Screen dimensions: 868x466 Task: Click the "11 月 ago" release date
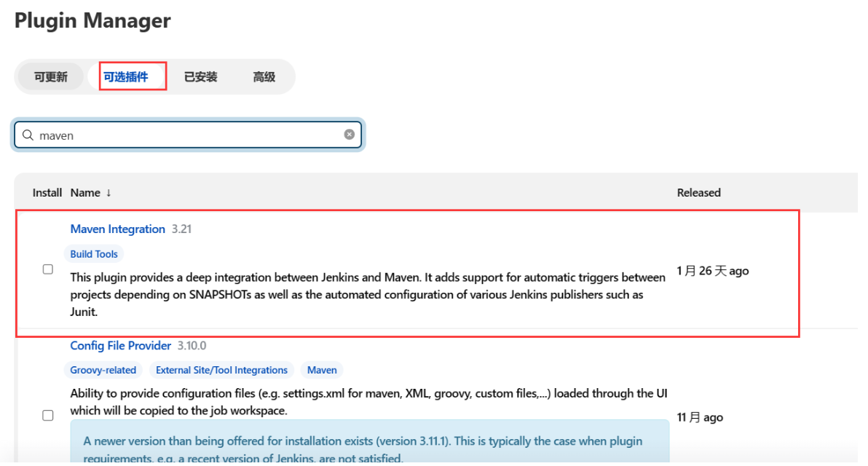[700, 418]
